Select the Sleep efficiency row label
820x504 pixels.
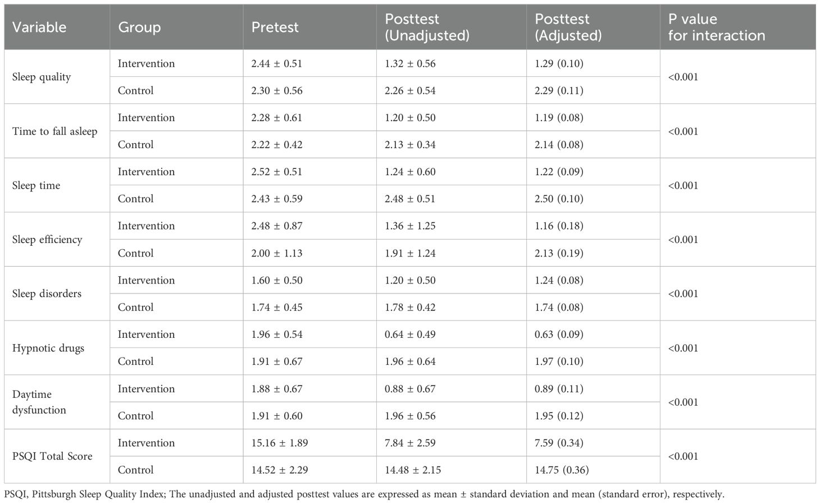point(47,240)
